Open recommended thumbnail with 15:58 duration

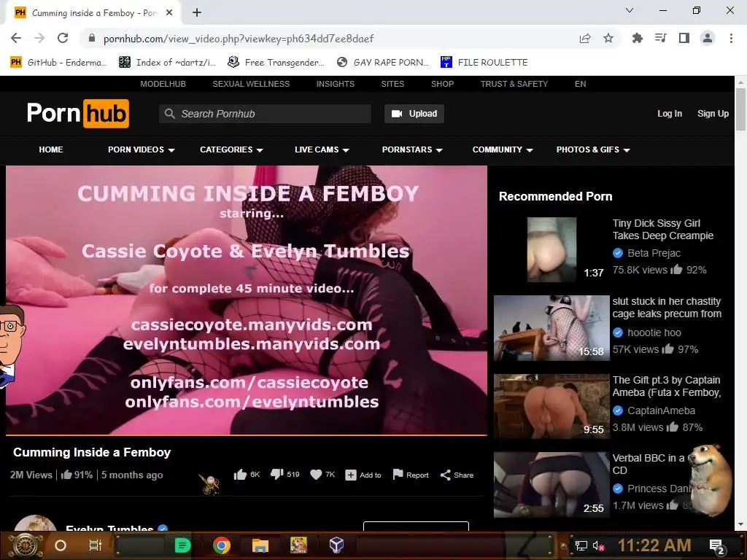(551, 328)
